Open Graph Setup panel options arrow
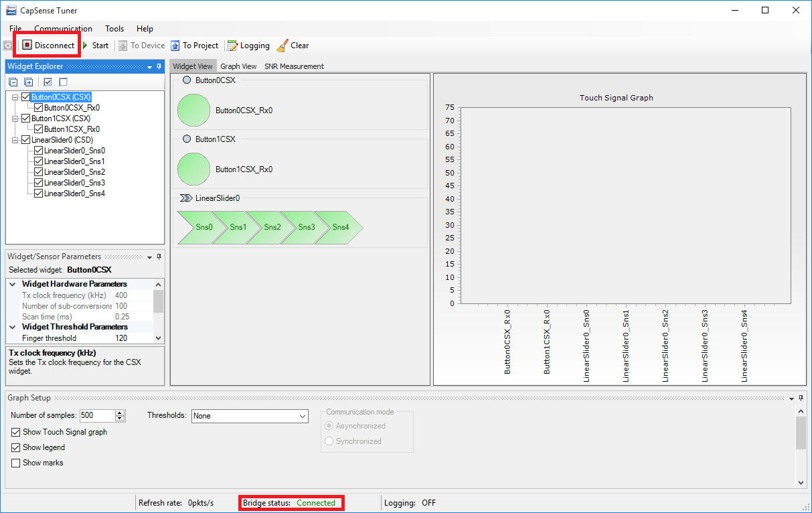812x513 pixels. pos(792,398)
